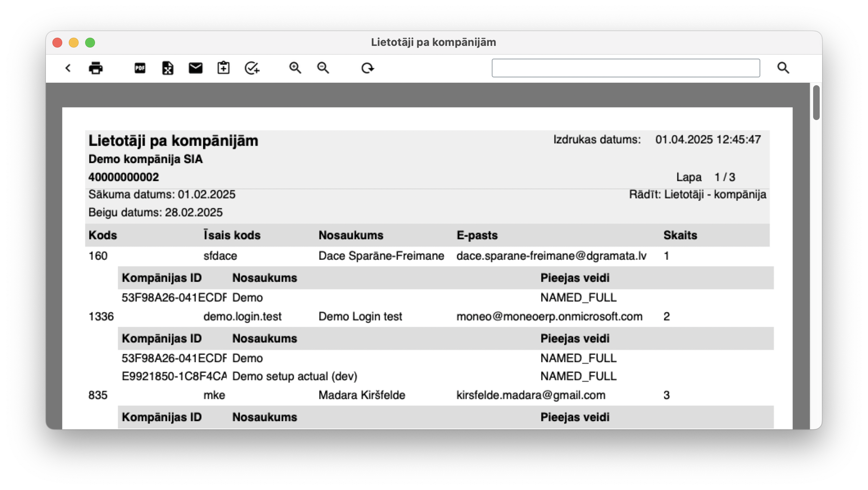Screen dimensions: 868x490
Task: Click the magnifier search button
Action: pyautogui.click(x=783, y=68)
